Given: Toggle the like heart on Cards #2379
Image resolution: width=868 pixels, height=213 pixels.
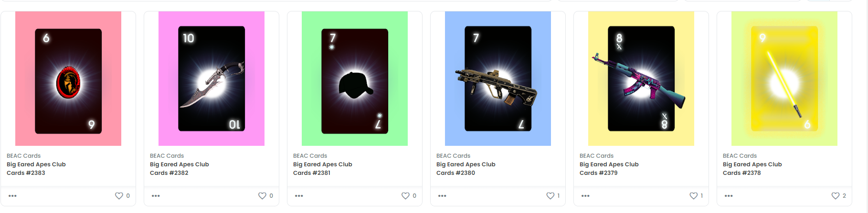Looking at the screenshot, I should (x=693, y=196).
